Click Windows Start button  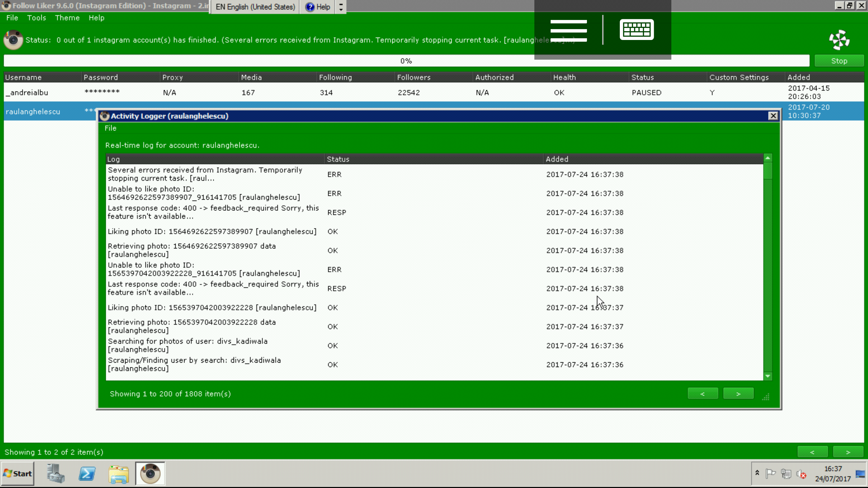18,473
